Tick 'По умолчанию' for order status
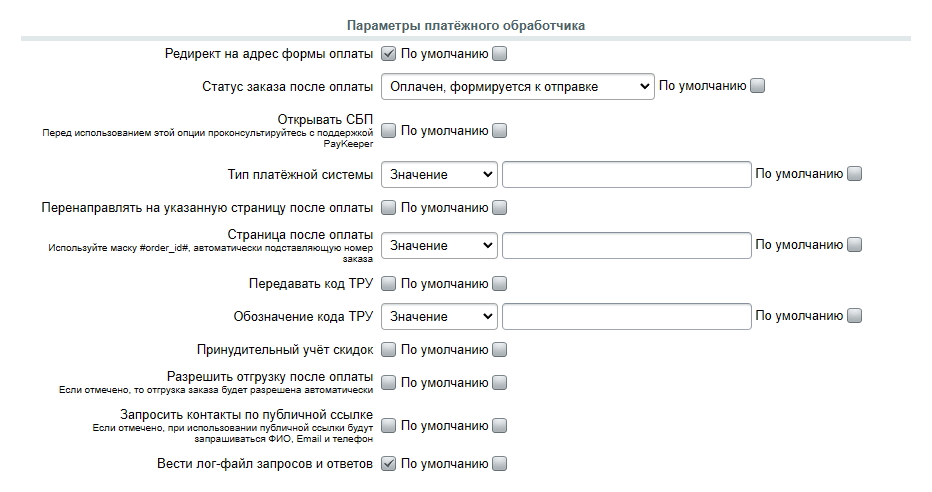 758,87
